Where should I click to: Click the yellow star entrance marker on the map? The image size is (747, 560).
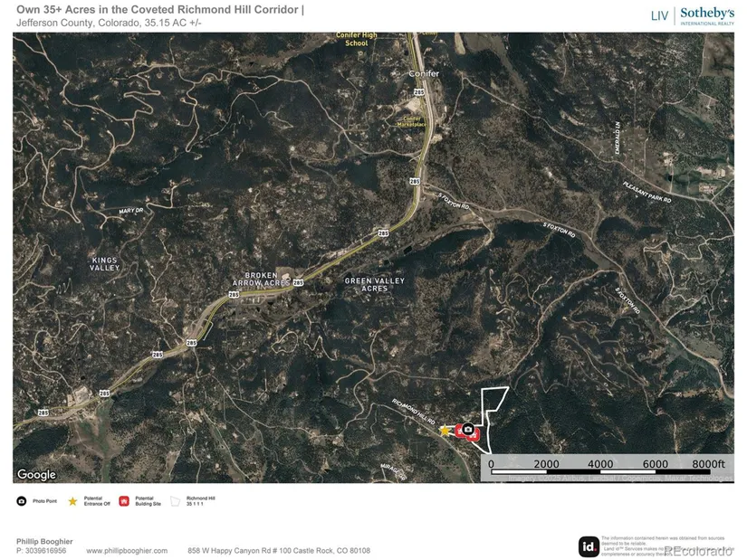[445, 432]
